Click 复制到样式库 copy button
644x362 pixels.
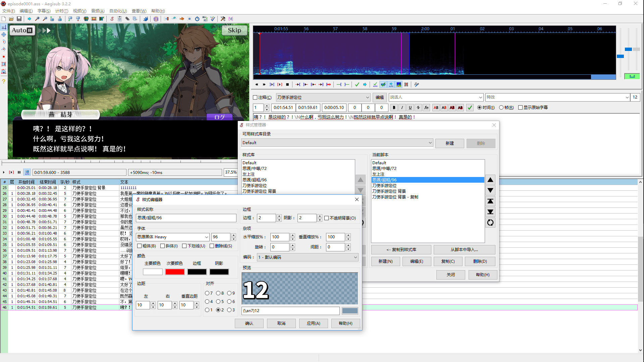click(401, 250)
